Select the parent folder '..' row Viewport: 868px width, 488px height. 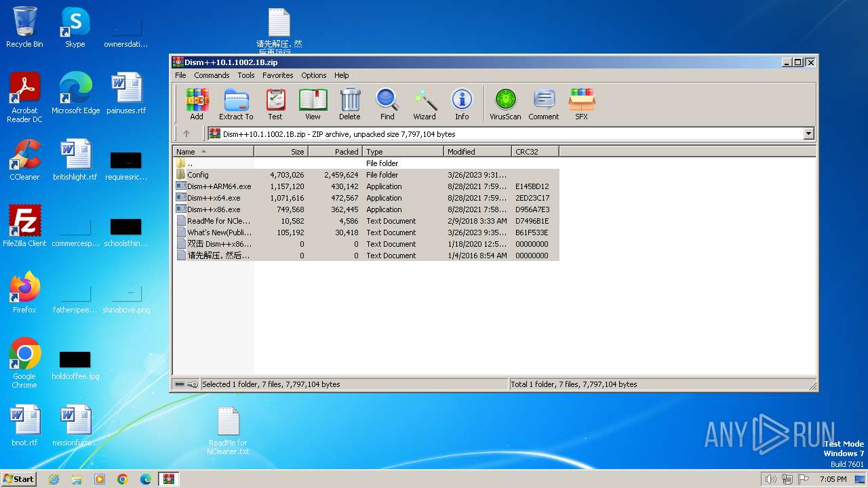366,163
